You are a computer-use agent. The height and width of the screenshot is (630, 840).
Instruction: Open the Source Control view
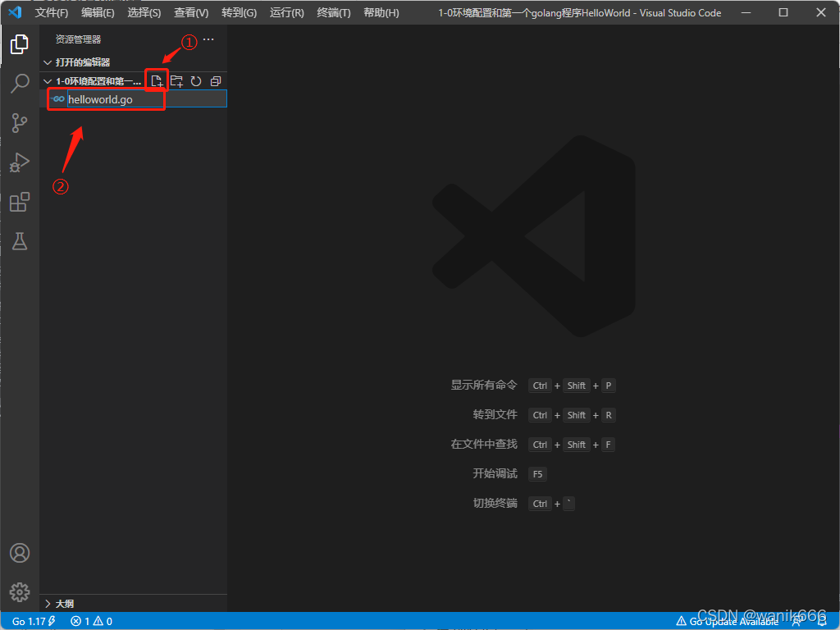point(20,123)
